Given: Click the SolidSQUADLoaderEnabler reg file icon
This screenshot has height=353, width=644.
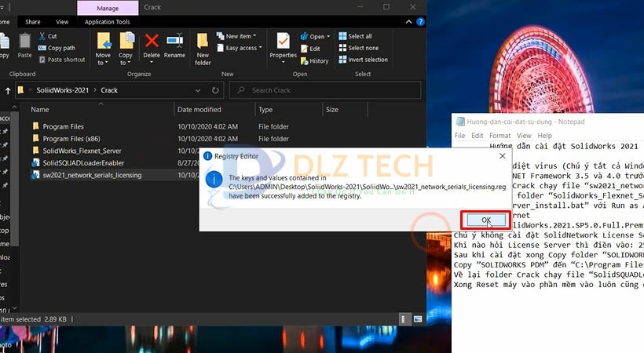Looking at the screenshot, I should (x=35, y=163).
